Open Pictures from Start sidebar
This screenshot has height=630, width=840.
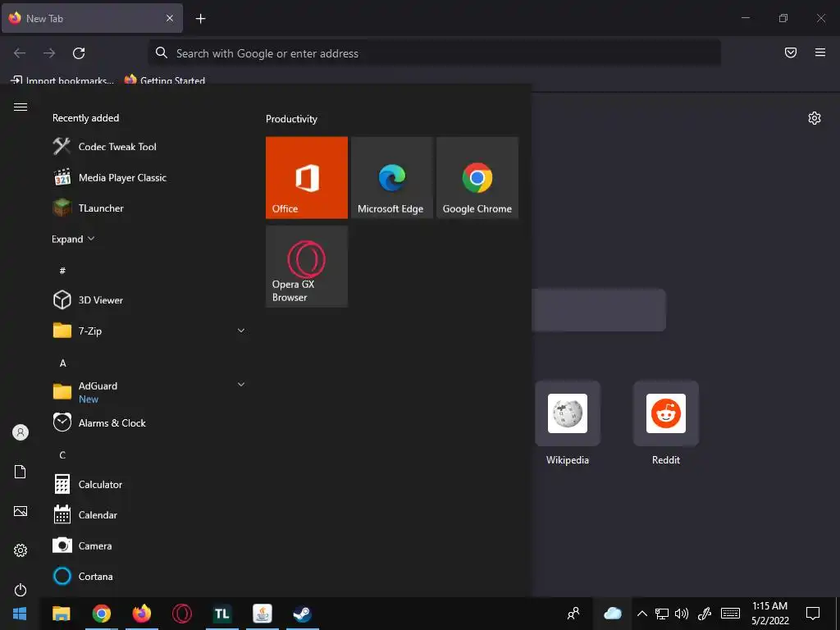point(21,511)
